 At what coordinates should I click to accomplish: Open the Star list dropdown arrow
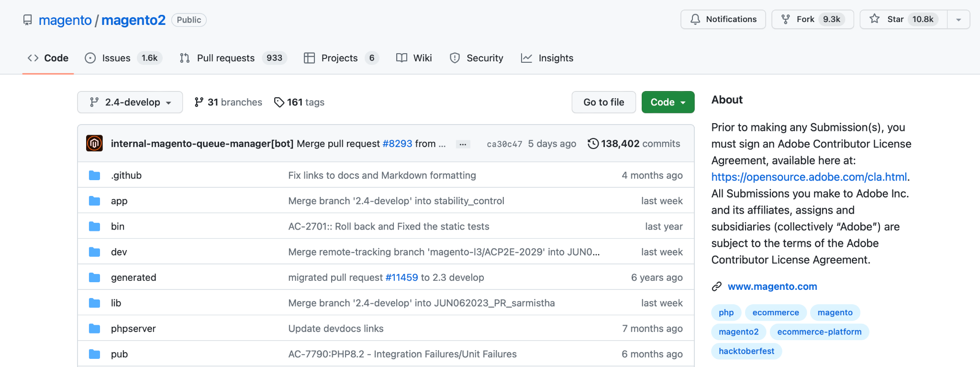click(x=958, y=20)
